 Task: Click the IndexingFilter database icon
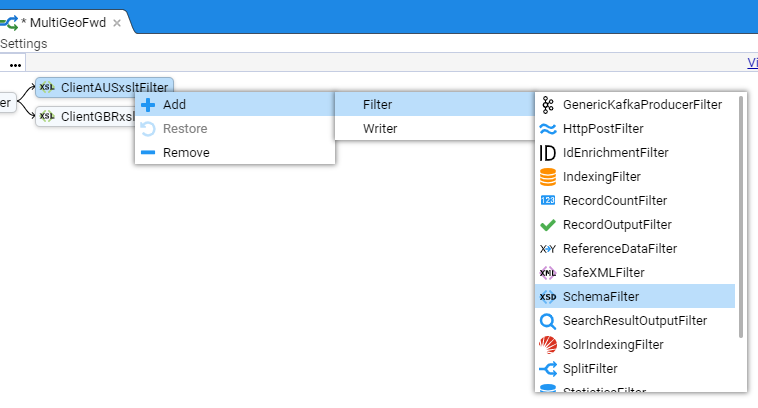547,177
